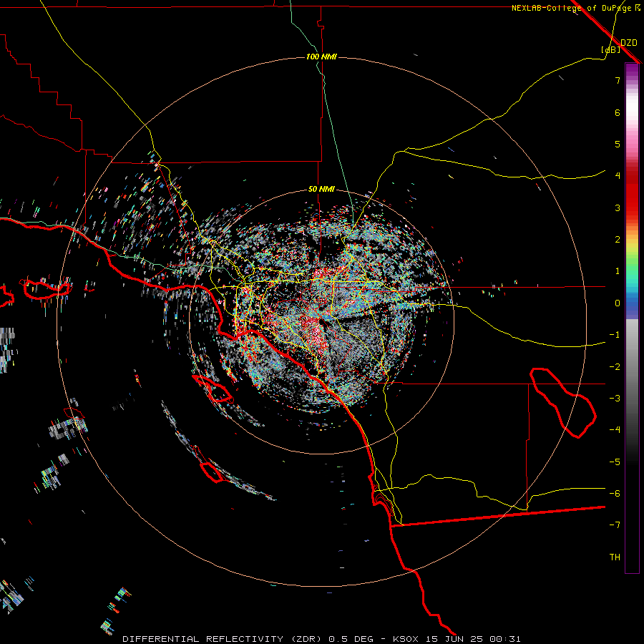Click the scale value "-6"
Screen dimensions: 644x644
coord(615,494)
